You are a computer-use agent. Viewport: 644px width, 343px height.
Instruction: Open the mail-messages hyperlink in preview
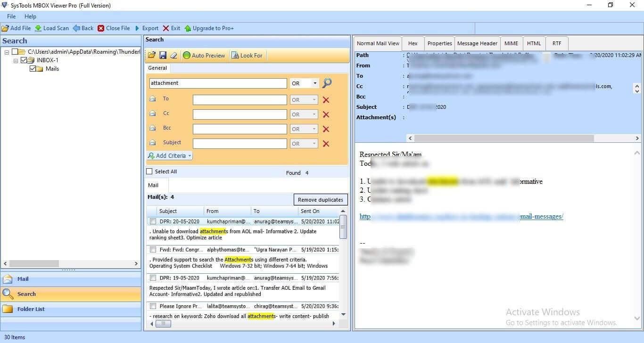(461, 216)
